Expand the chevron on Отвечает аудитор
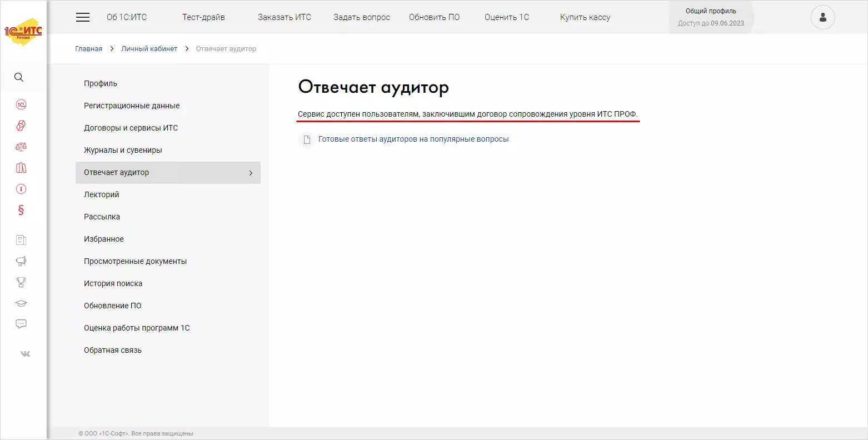The height and width of the screenshot is (440, 868). tap(251, 173)
